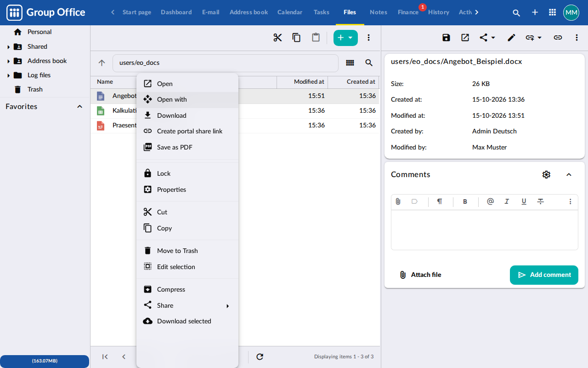The height and width of the screenshot is (368, 588).
Task: Go up one folder with the arrow icon
Action: point(102,63)
